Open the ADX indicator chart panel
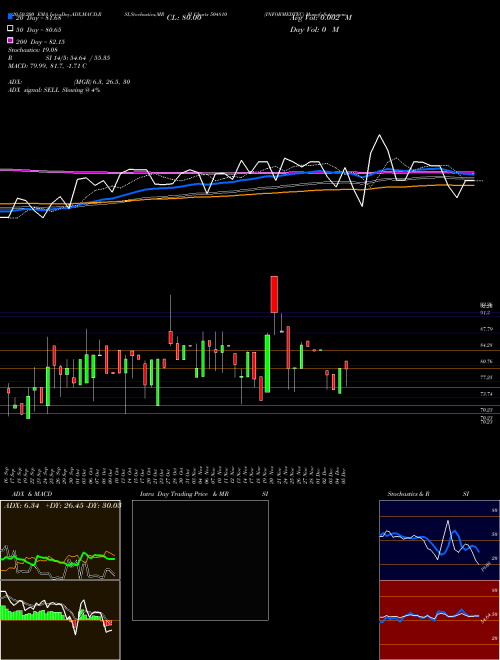 coord(60,540)
